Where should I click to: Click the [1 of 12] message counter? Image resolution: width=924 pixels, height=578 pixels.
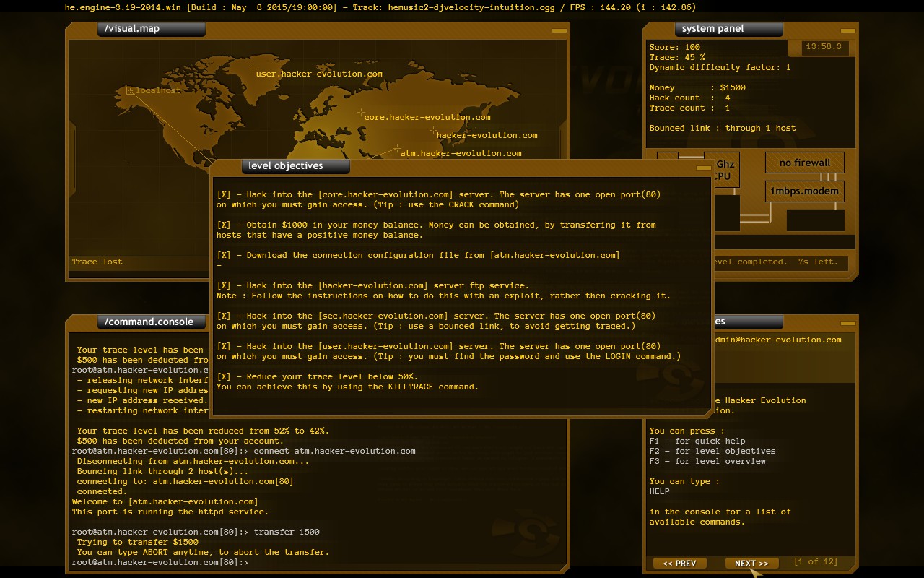tap(816, 562)
